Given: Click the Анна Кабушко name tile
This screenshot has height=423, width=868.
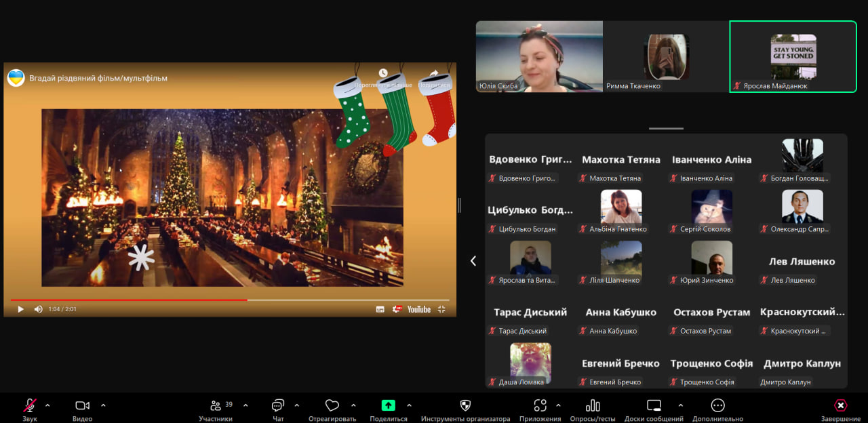Looking at the screenshot, I should click(621, 313).
